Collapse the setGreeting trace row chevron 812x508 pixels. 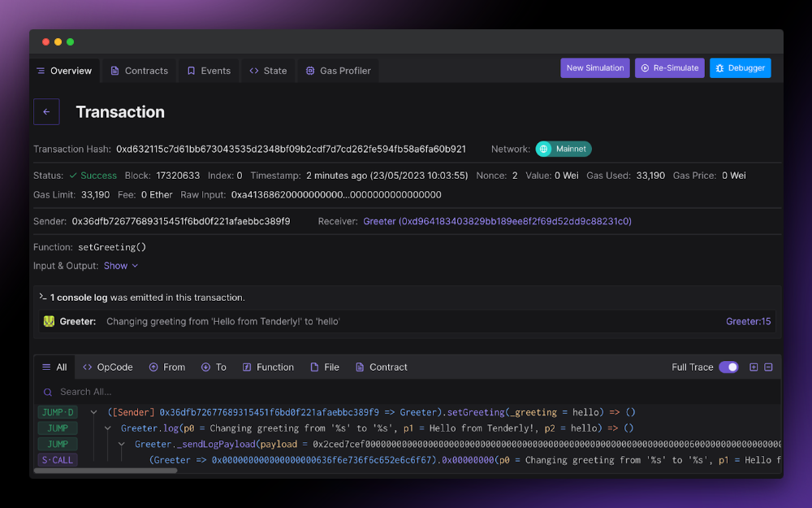(x=94, y=412)
